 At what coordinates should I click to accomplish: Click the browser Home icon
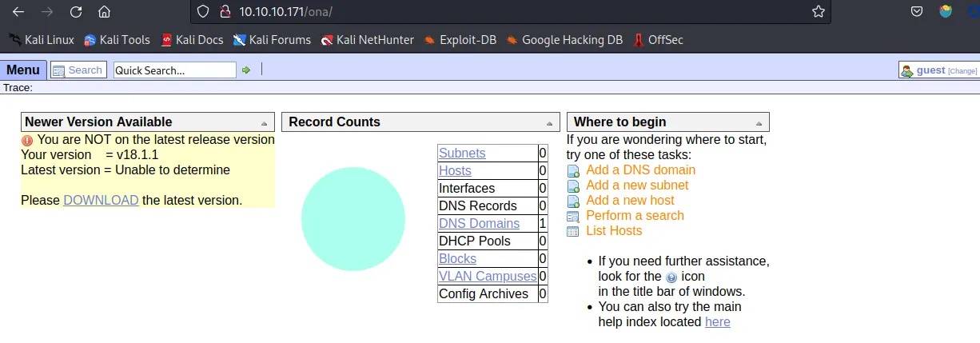pyautogui.click(x=104, y=12)
